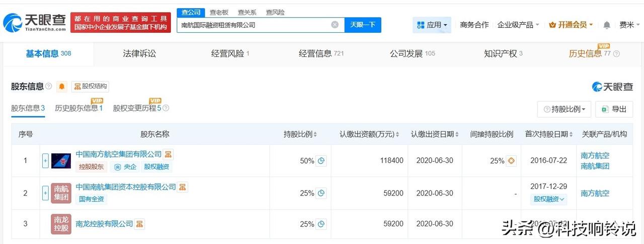644x244 pixels.
Task: Open the 中国南航集团资本控股有限公司 link
Action: (126, 187)
